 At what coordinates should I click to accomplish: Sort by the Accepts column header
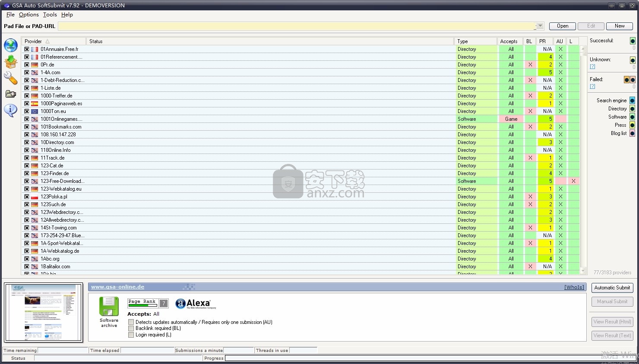pos(510,41)
